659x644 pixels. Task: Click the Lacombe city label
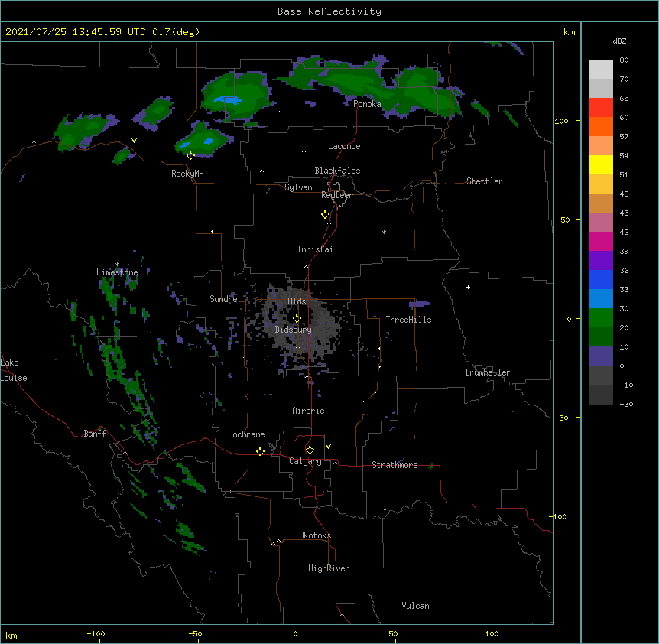point(344,146)
